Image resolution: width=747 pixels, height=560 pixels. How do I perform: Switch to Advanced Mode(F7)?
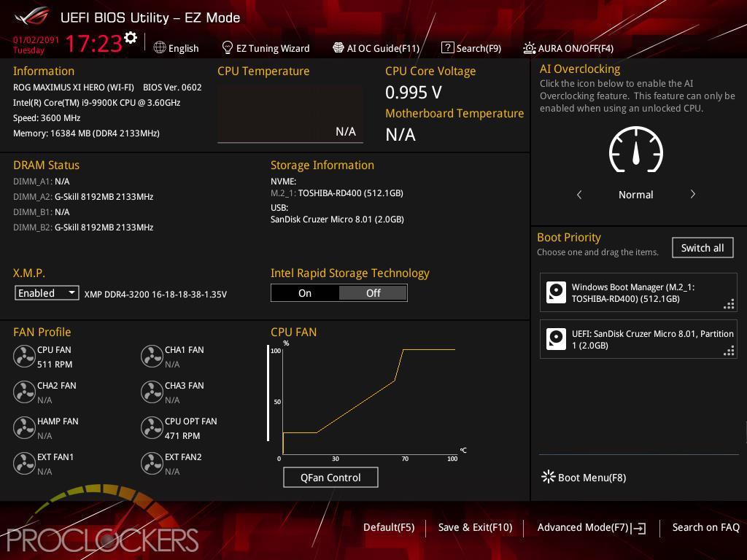592,528
